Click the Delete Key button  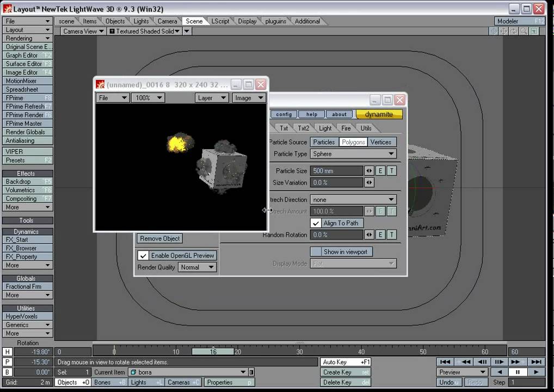coord(346,382)
